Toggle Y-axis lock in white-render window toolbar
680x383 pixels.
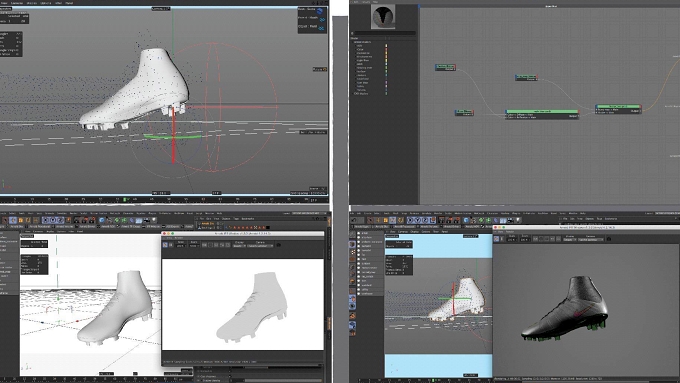tap(52, 220)
